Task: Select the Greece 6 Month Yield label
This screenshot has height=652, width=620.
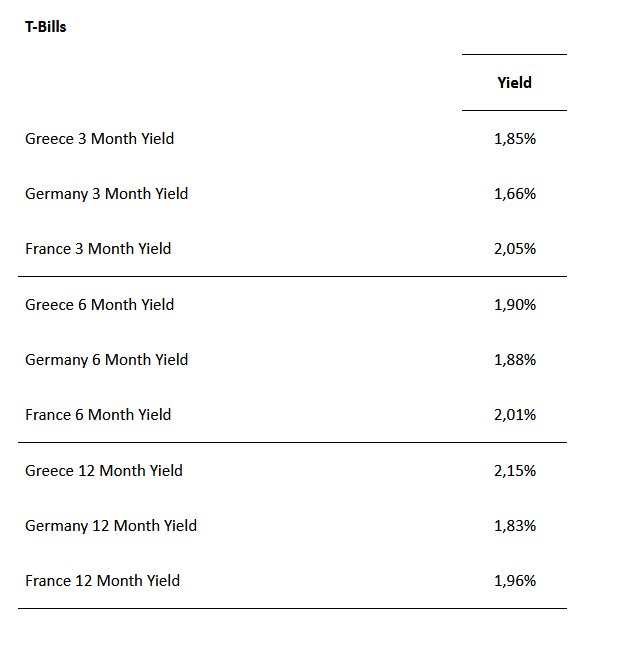Action: pos(100,305)
